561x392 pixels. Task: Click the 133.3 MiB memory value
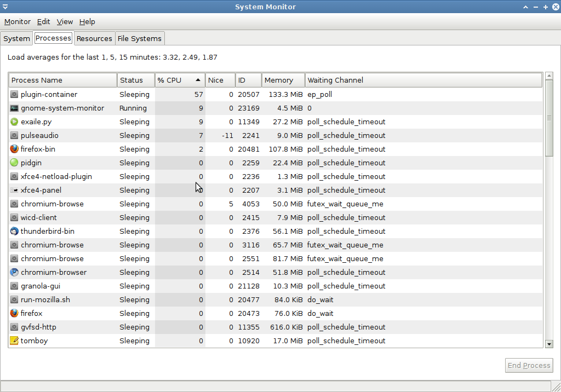(x=285, y=94)
